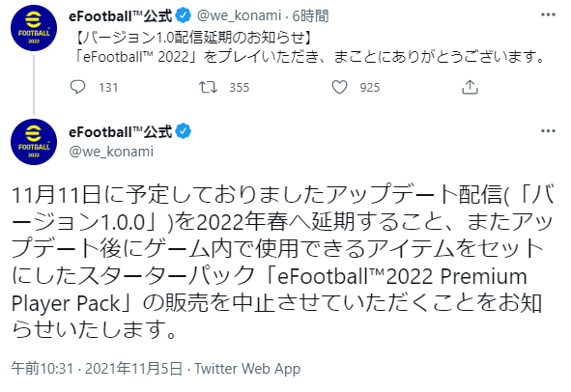Open the three-dot menu on the second tweet
Viewport: 571px width, 392px height.
(548, 131)
